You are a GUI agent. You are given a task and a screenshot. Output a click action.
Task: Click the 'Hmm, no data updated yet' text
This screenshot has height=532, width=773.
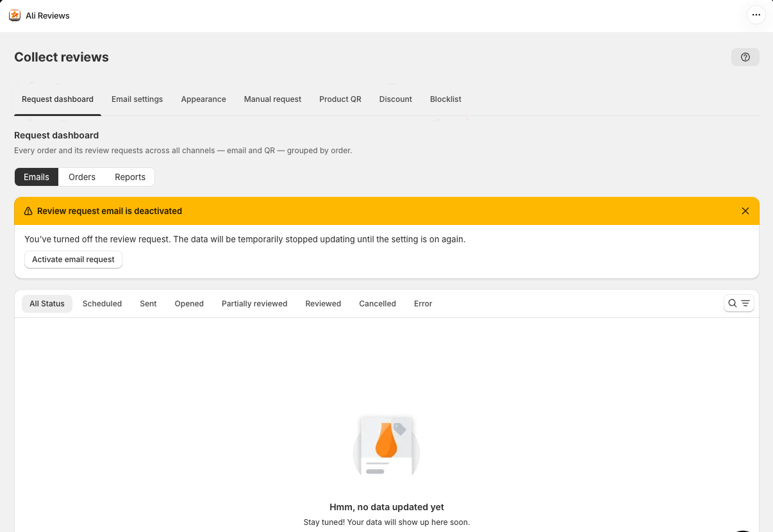pyautogui.click(x=386, y=507)
